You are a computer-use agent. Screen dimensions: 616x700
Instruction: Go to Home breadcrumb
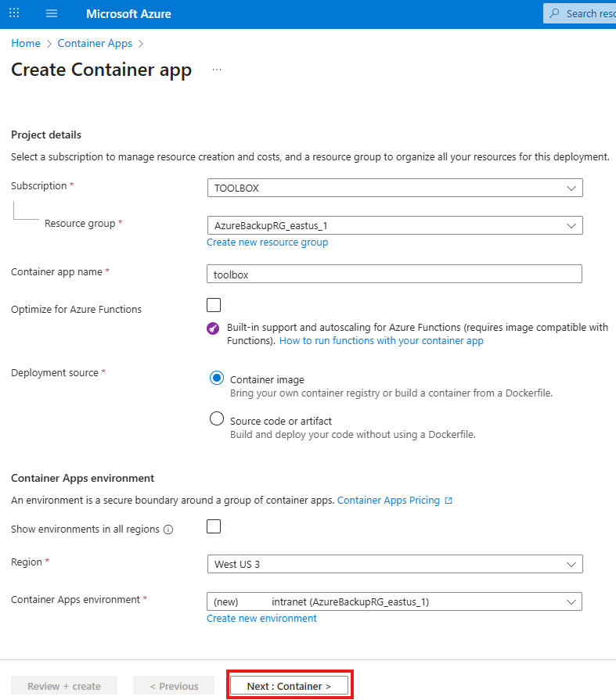[x=26, y=43]
